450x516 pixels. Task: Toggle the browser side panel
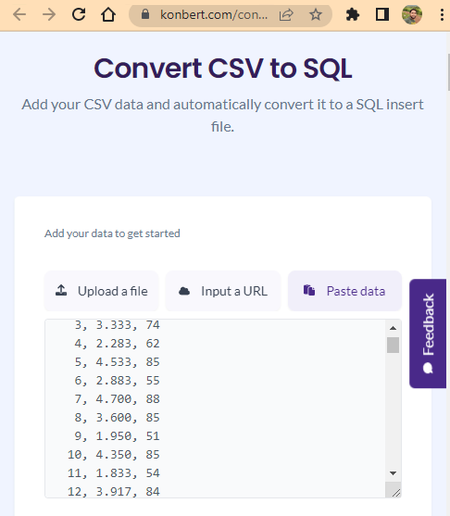click(x=382, y=15)
